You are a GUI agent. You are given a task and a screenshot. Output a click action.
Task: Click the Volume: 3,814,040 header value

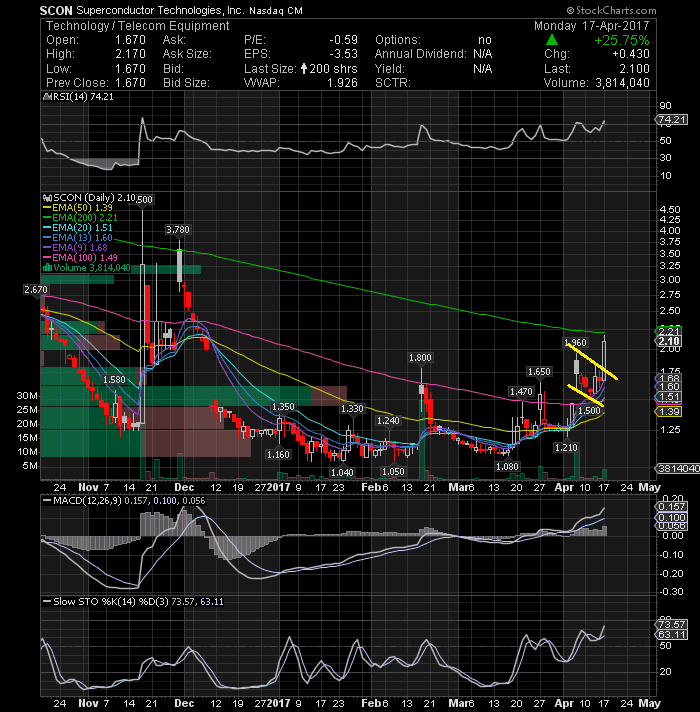click(622, 83)
